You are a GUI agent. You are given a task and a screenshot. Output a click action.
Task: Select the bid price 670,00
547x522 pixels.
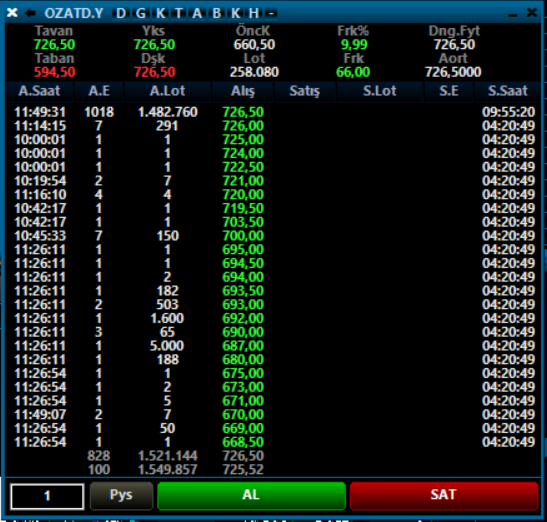pyautogui.click(x=243, y=415)
